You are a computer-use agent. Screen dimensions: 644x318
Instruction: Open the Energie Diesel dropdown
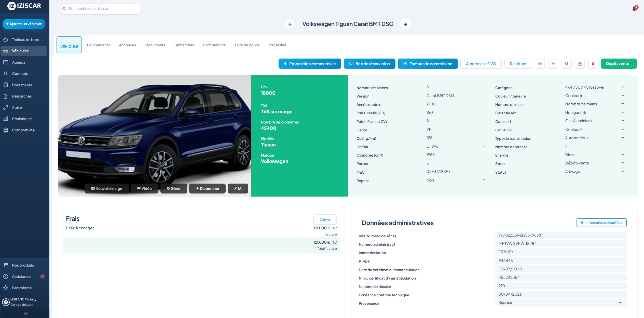595,155
